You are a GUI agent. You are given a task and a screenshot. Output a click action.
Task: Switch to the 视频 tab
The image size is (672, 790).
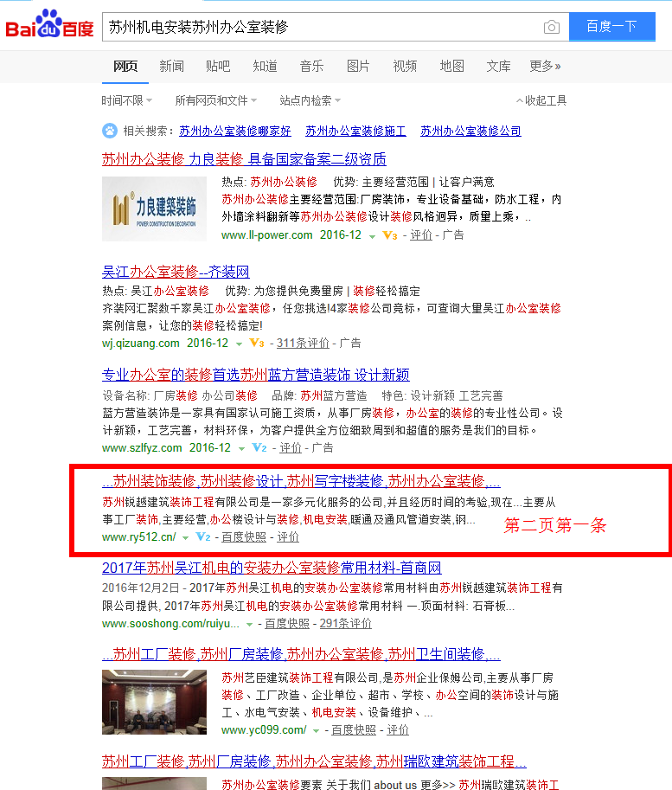click(x=405, y=66)
